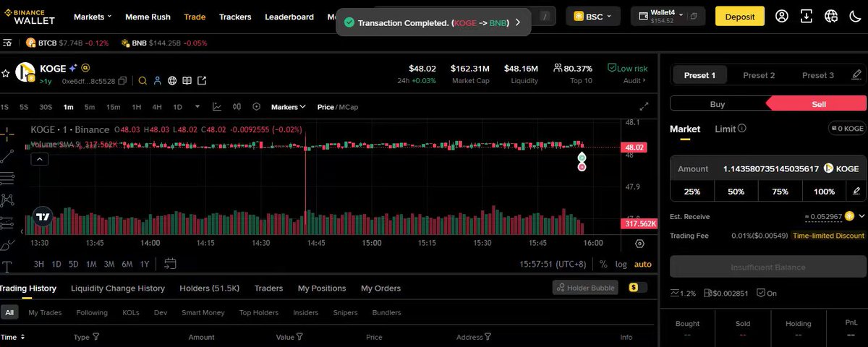Screen dimensions: 868x347
Task: Open the Leaderboard menu item
Action: pos(289,17)
